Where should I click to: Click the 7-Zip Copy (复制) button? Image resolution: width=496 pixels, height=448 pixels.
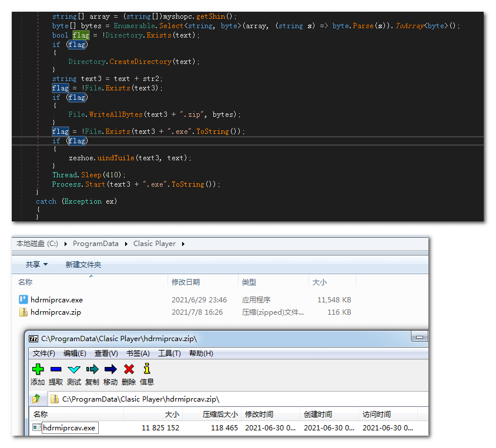coord(92,375)
